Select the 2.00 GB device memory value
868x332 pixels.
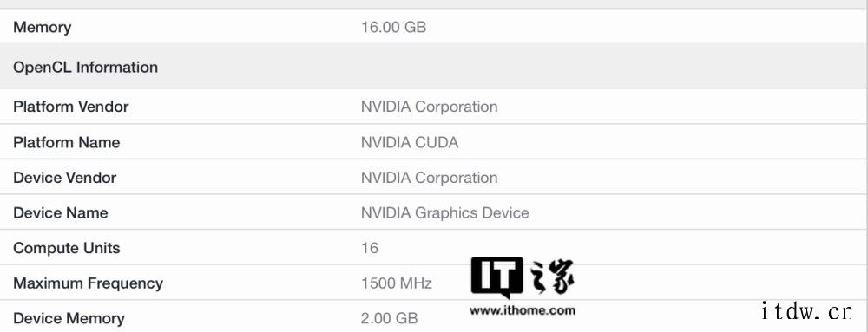tap(389, 319)
